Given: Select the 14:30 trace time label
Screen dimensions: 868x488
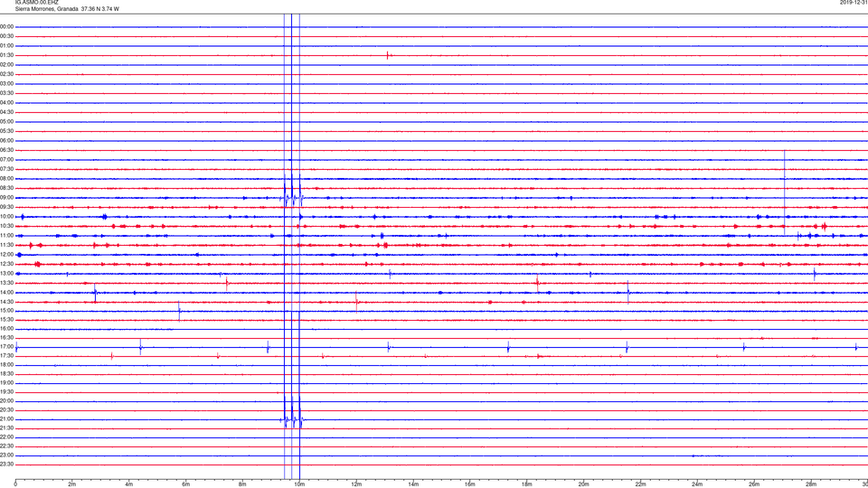Looking at the screenshot, I should pos(6,302).
